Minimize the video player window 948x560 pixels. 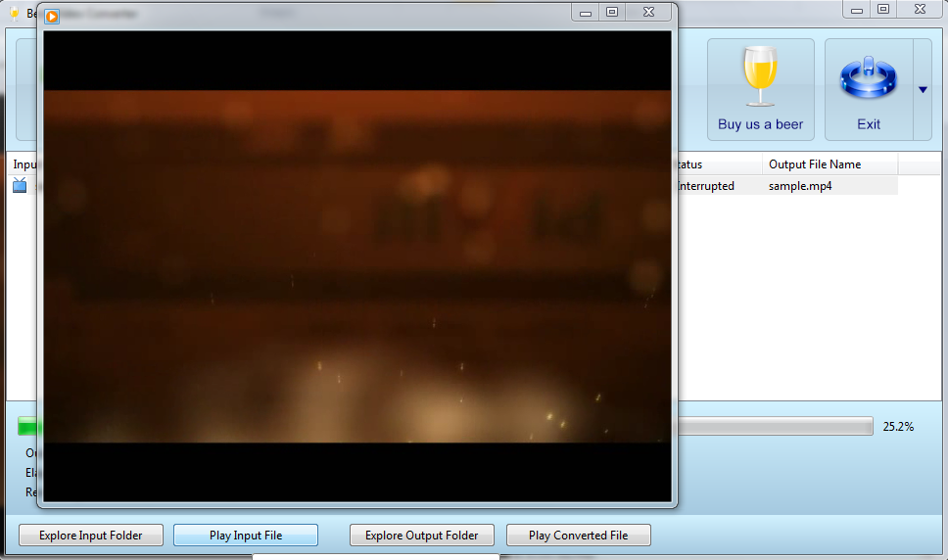click(x=586, y=12)
